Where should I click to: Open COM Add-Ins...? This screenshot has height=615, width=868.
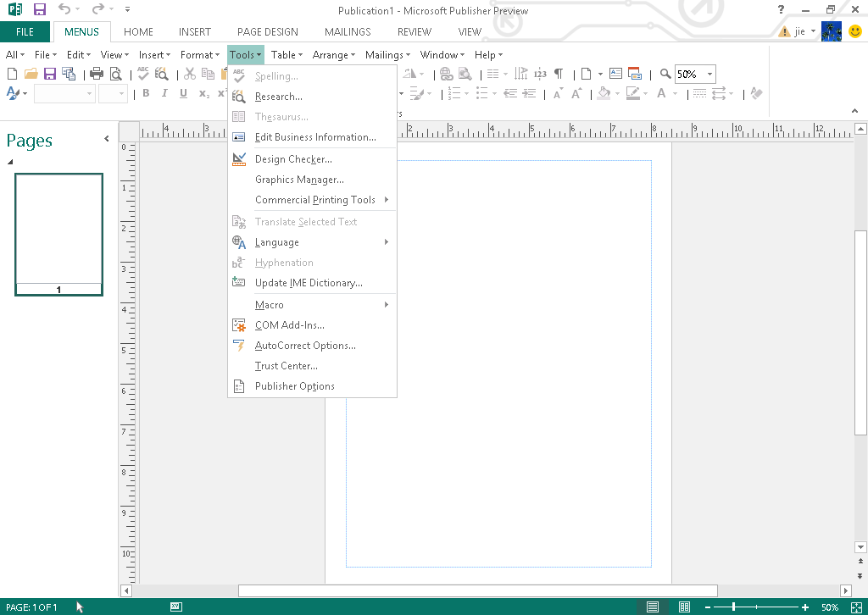(312, 325)
